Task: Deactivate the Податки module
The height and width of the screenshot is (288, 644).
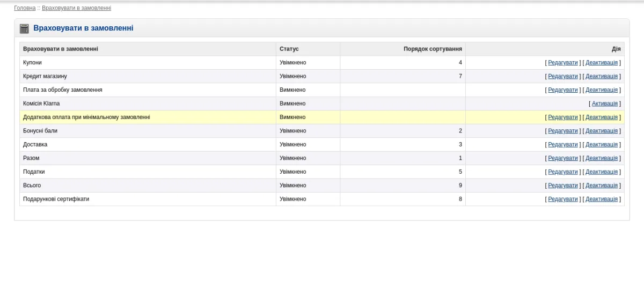Action: [602, 172]
